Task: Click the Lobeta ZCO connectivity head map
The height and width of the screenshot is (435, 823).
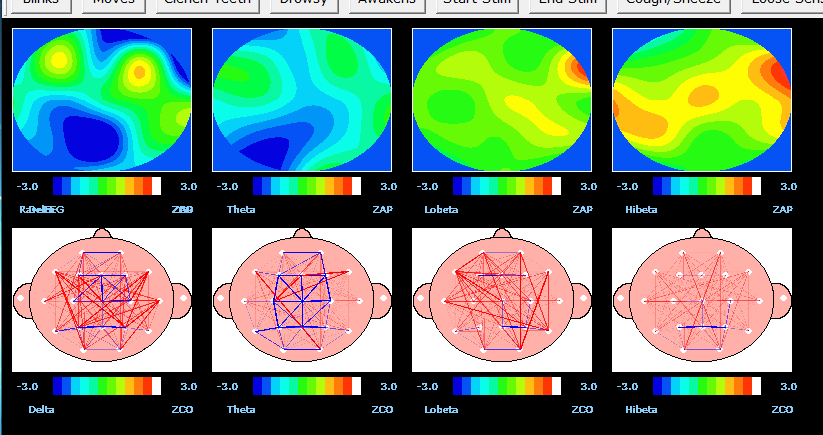Action: point(501,298)
